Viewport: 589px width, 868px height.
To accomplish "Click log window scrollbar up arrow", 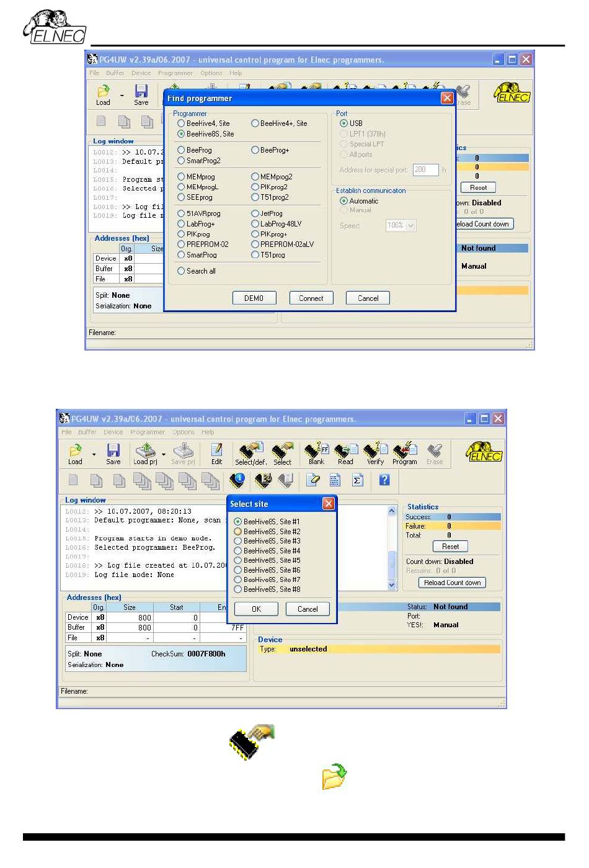I will tap(392, 511).
